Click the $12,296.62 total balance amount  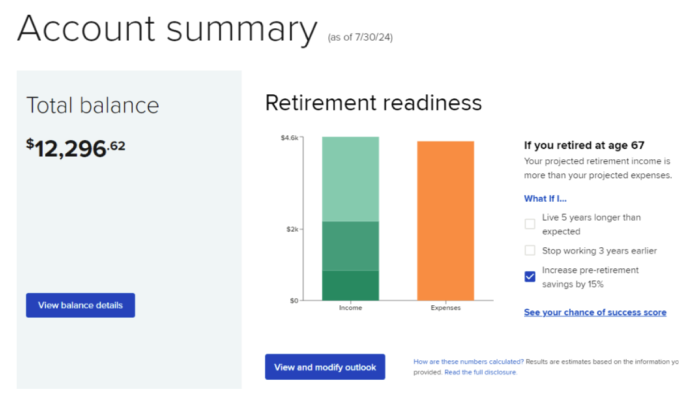(76, 146)
